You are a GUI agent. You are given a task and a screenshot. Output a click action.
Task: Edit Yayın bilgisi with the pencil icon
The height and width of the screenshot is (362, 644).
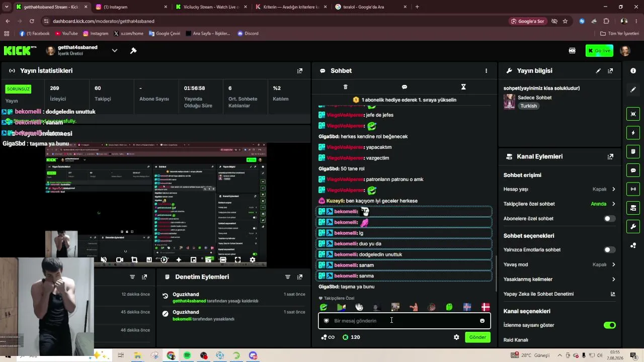pyautogui.click(x=598, y=71)
